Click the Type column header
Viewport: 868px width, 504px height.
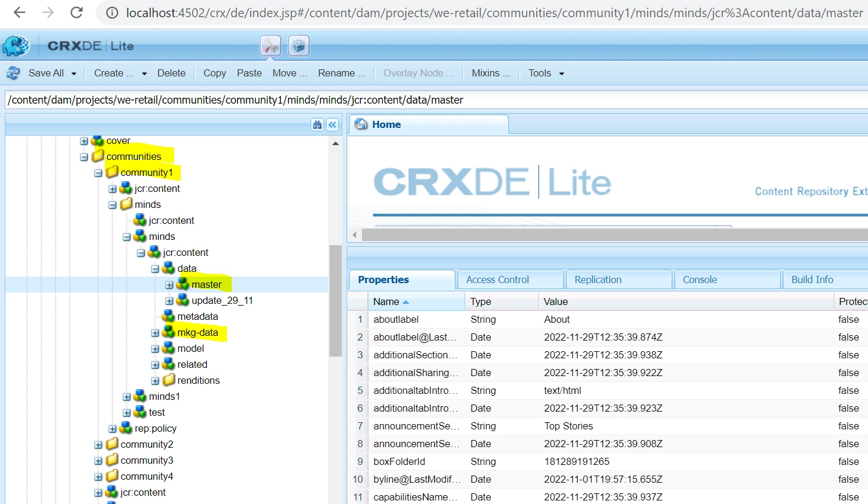coord(501,301)
